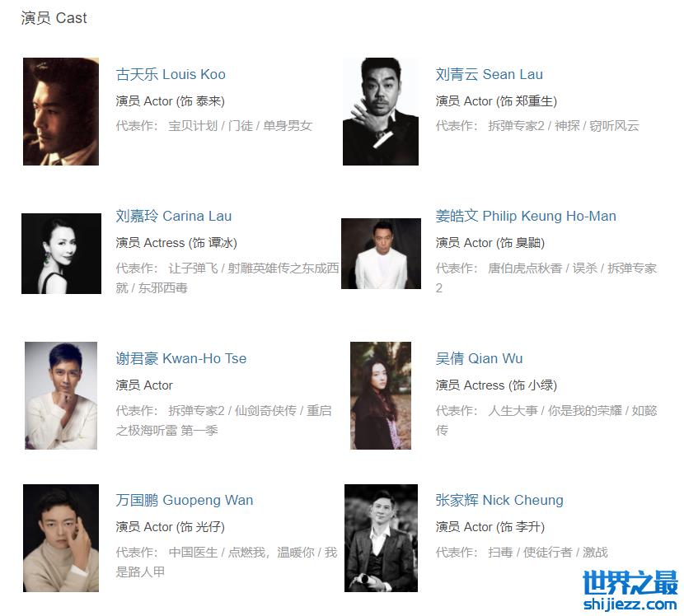This screenshot has width=684, height=616.
Task: Open the 姜皓文 Philip Keung Ho-Man name link
Action: [x=526, y=217]
